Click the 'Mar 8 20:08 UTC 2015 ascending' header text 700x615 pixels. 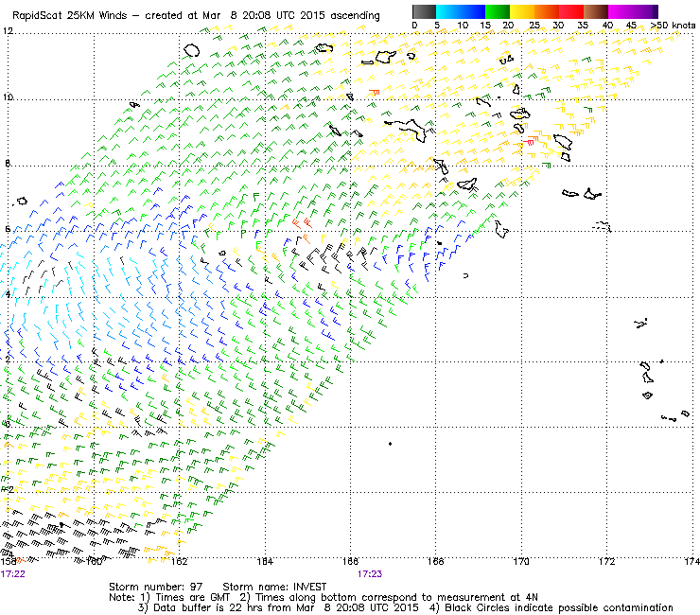[x=291, y=16]
